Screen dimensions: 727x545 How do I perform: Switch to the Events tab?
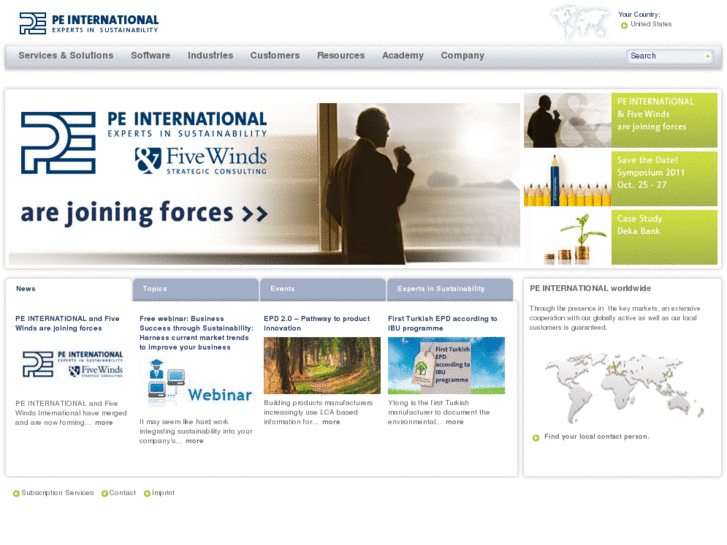[323, 289]
